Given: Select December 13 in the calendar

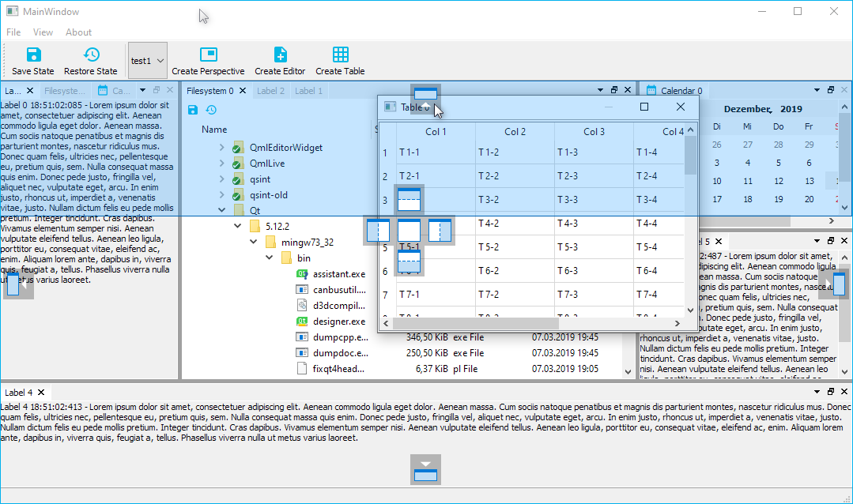Looking at the screenshot, I should coord(810,180).
